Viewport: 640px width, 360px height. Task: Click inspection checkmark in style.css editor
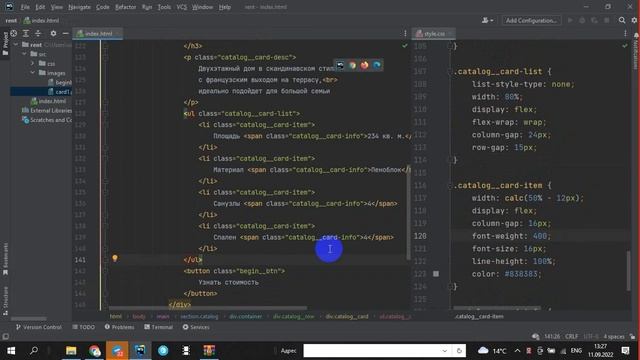pos(625,46)
